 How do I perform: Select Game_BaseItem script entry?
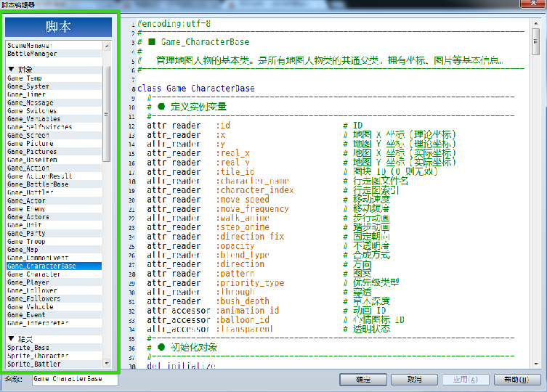coord(54,160)
